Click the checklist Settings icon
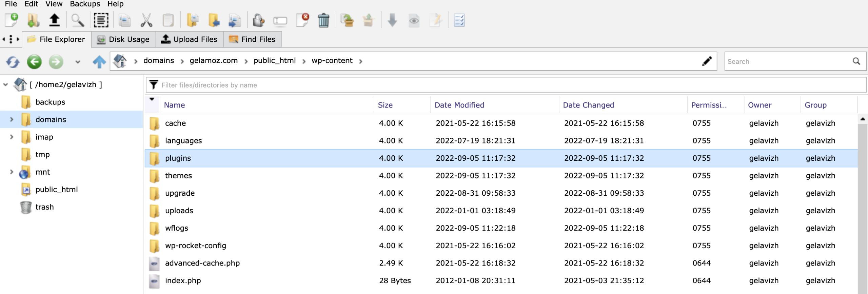The image size is (868, 294). click(459, 20)
